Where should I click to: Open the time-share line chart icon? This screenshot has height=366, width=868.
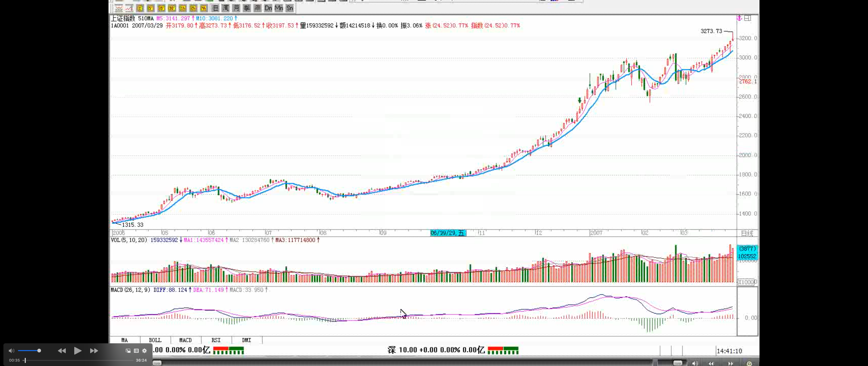click(x=119, y=8)
